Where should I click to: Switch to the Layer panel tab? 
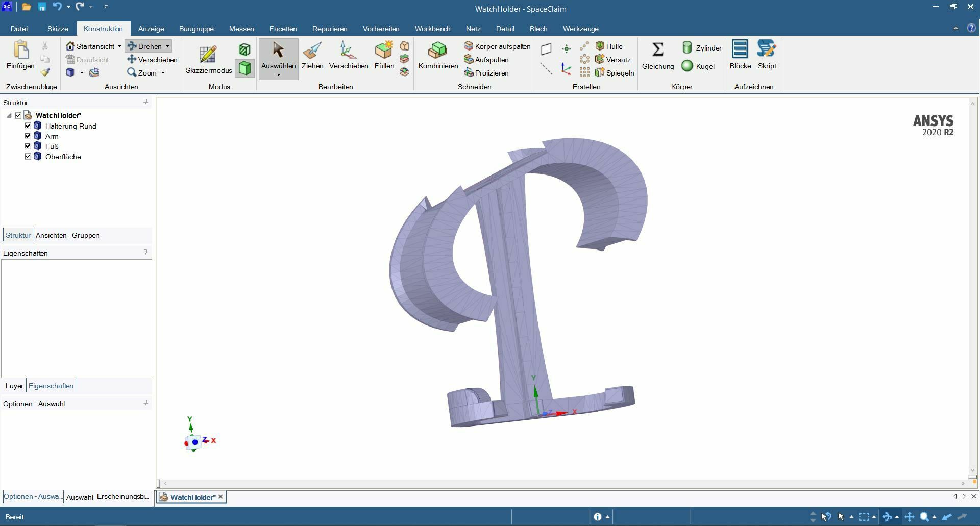pyautogui.click(x=14, y=386)
